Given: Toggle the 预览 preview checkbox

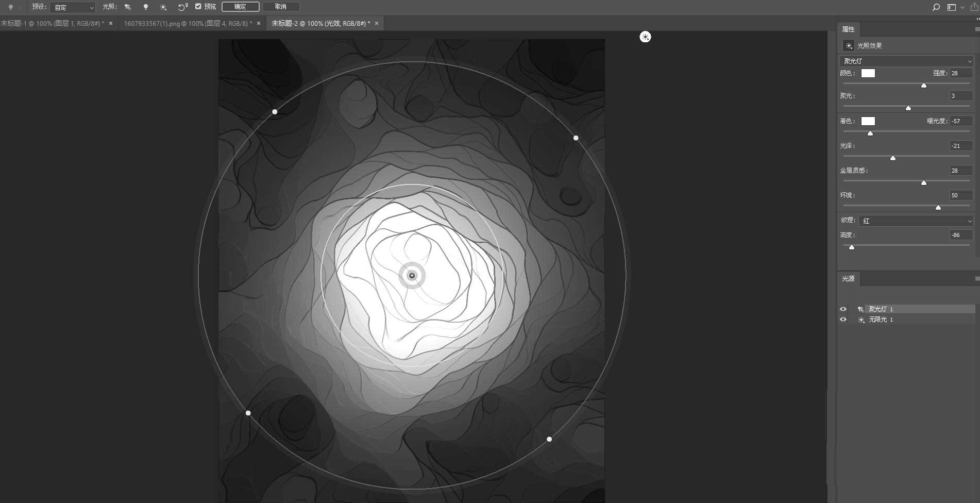Looking at the screenshot, I should pos(198,7).
